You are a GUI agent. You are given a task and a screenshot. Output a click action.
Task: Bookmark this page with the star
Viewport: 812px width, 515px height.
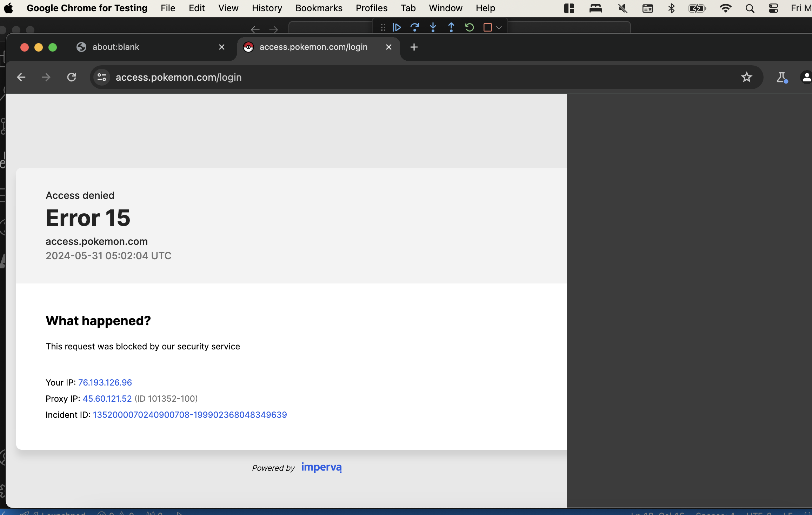pos(746,77)
